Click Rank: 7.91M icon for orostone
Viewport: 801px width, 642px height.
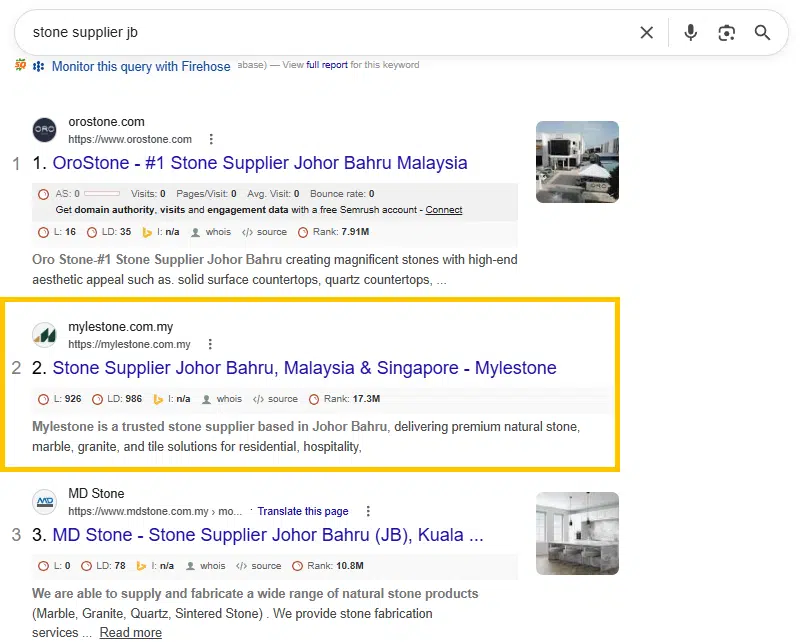click(303, 232)
